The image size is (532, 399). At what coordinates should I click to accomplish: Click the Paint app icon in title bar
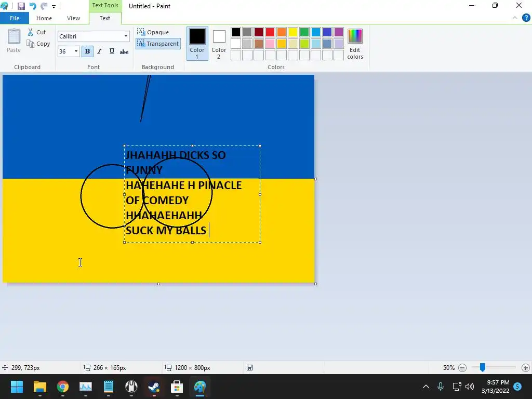tap(4, 6)
